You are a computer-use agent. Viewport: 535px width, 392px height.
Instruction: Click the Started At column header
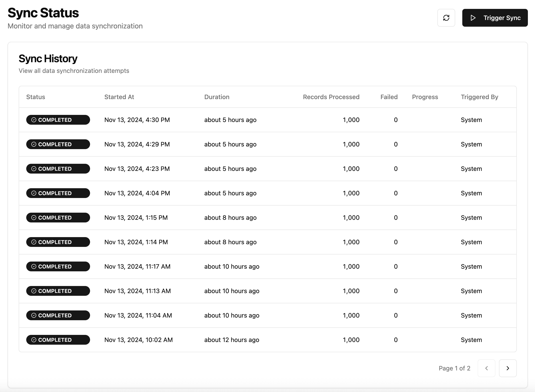pyautogui.click(x=119, y=97)
